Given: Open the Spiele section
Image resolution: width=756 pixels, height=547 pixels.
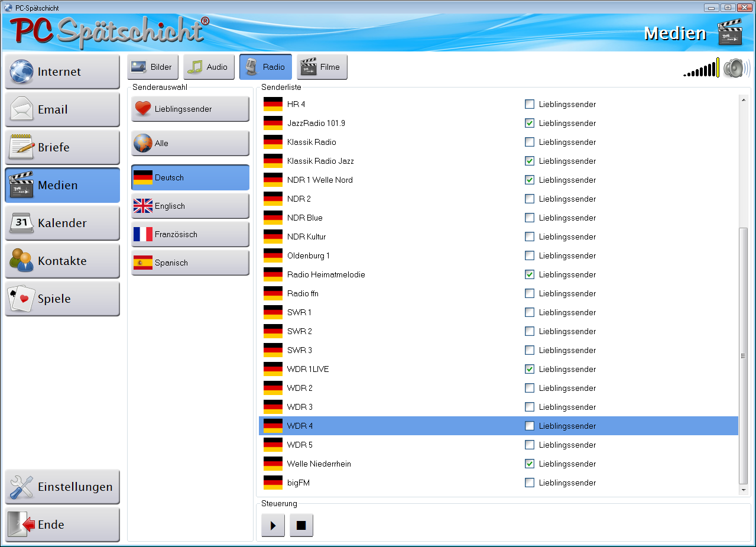Looking at the screenshot, I should click(x=62, y=299).
